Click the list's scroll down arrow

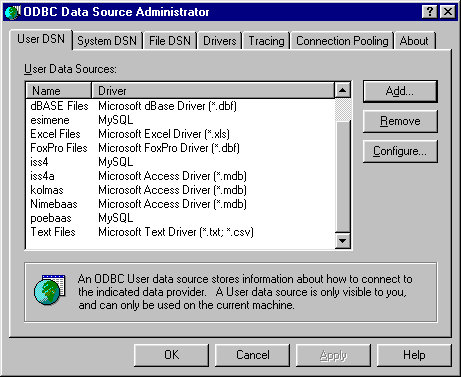(342, 240)
